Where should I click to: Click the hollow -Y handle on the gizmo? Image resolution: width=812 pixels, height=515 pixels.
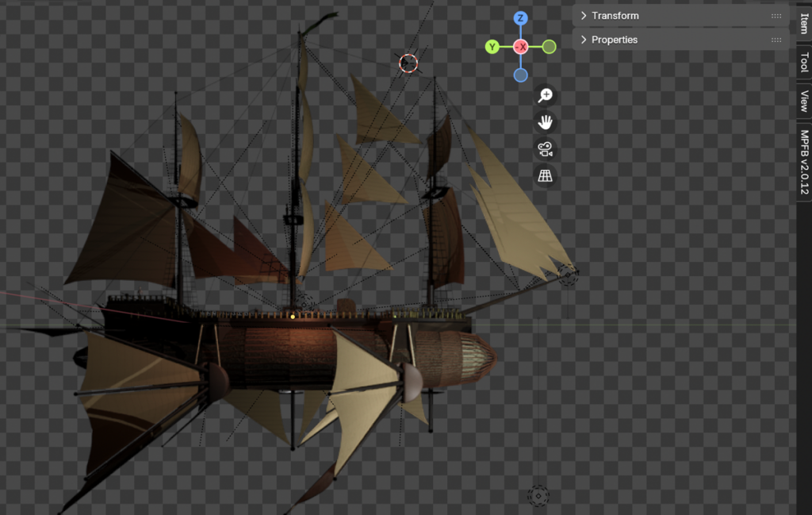(547, 47)
